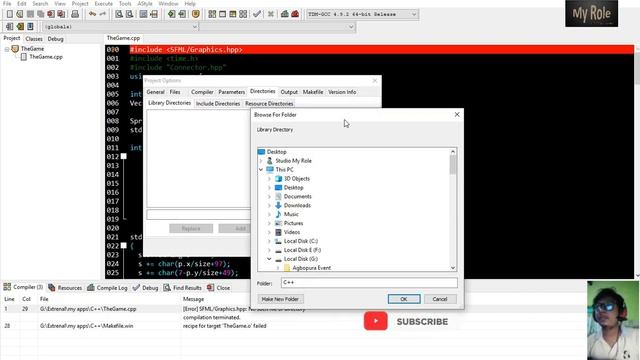Screen dimensions: 640x360
Task: Expand the Agbopura Event folder node
Action: click(x=278, y=268)
